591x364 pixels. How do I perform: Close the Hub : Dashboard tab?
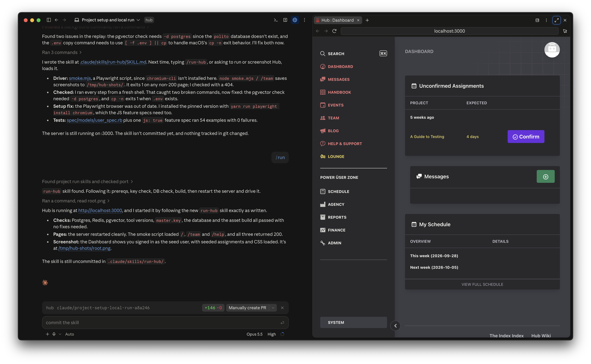(358, 20)
